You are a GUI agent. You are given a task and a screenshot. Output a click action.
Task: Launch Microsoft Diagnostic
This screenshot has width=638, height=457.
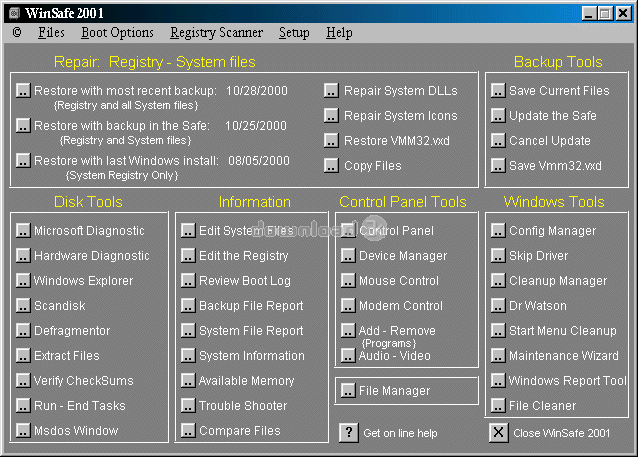pos(23,230)
